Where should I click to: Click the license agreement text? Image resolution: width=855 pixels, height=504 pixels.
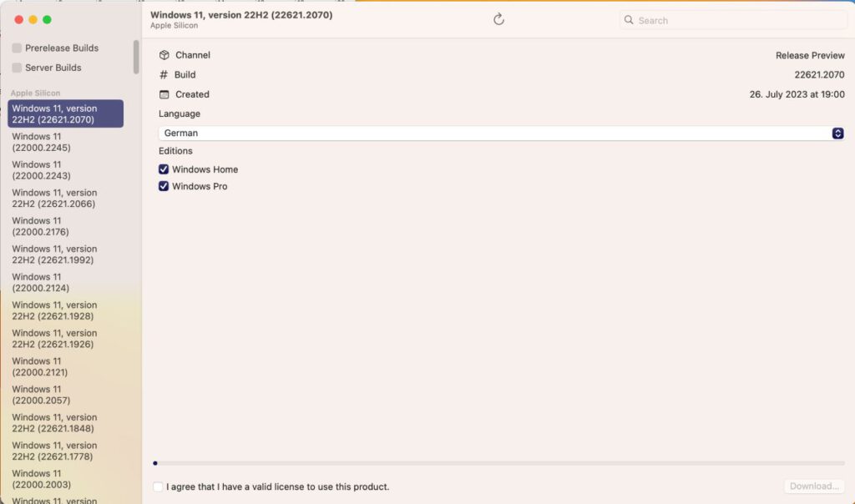pos(277,486)
